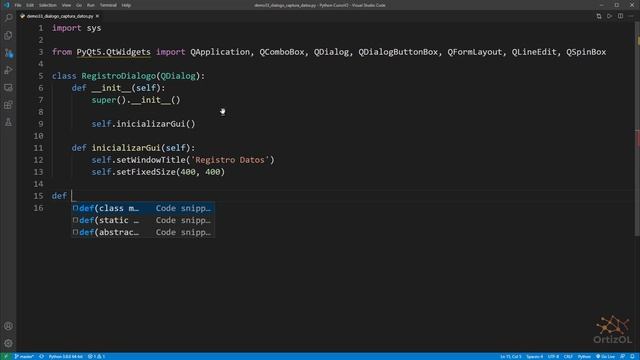The width and height of the screenshot is (640, 360).
Task: Choose the def(class m… snippet suggestion
Action: click(x=143, y=208)
